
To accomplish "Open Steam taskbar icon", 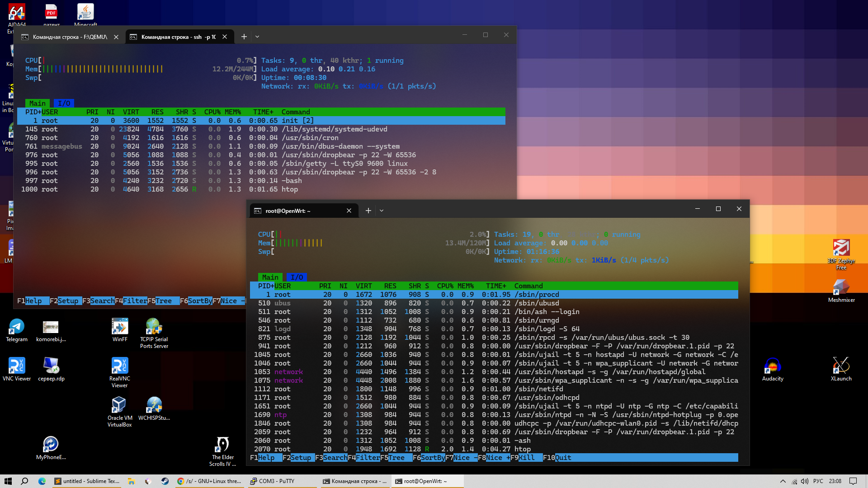I will click(x=165, y=481).
